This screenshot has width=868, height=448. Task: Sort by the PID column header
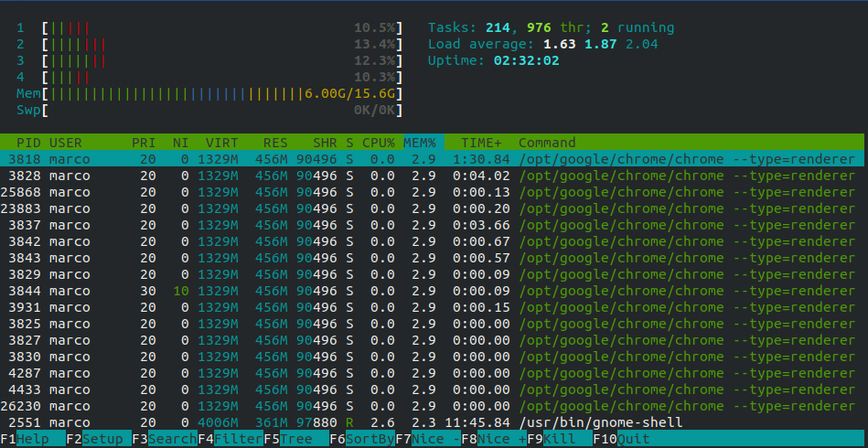click(28, 143)
